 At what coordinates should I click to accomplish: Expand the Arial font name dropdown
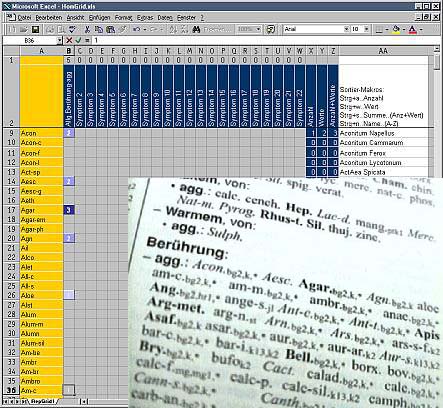[346, 29]
